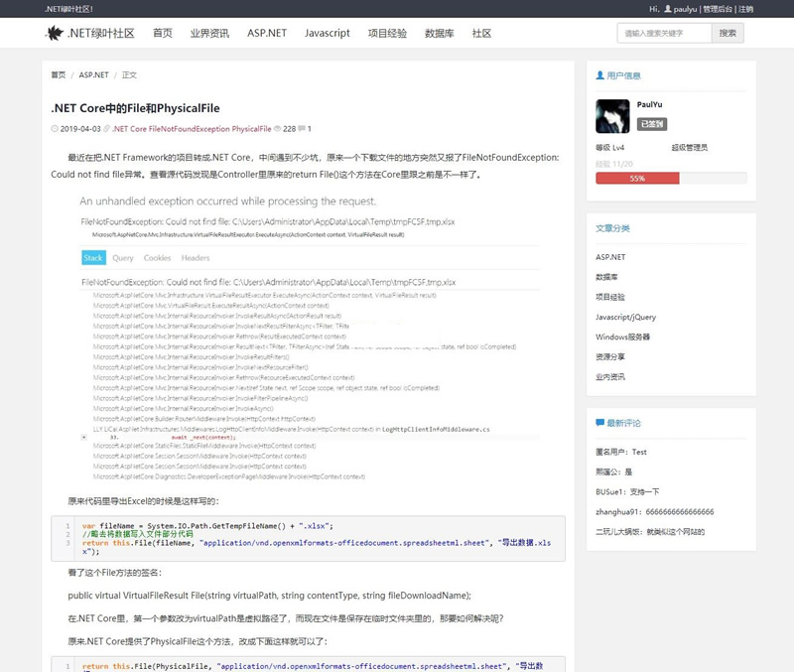The width and height of the screenshot is (794, 672).
Task: Click the 超级管理员 role label
Action: pyautogui.click(x=690, y=147)
